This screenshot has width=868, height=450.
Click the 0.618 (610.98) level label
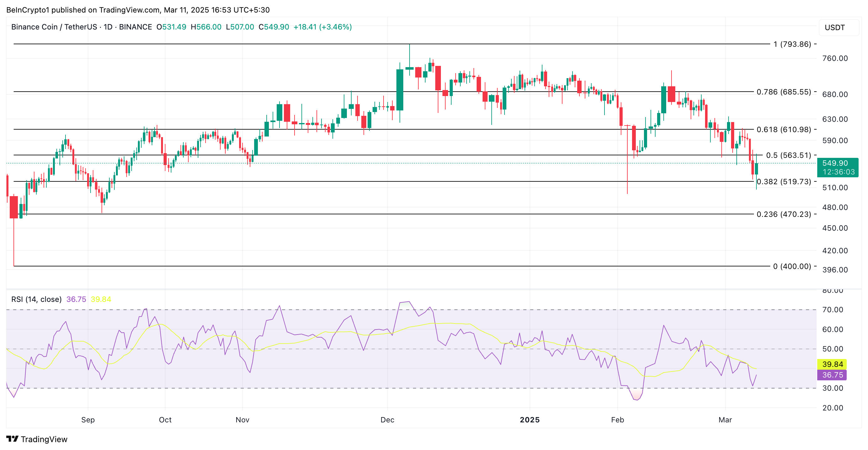[783, 130]
